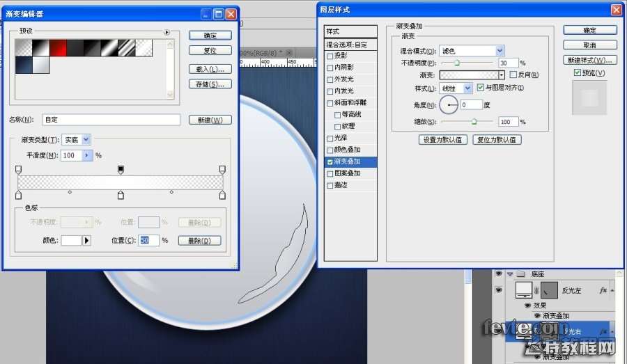Enable the 投影 checkbox
Image resolution: width=627 pixels, height=364 pixels.
point(330,56)
